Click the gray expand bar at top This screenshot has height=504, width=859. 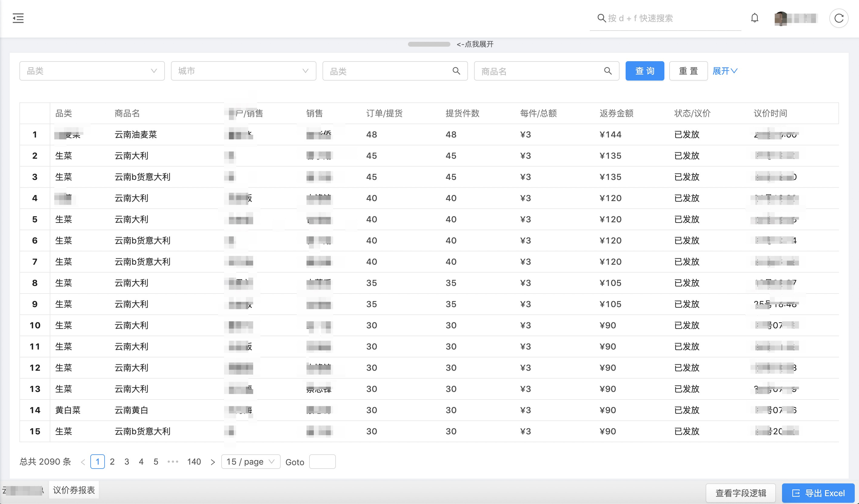tap(429, 44)
